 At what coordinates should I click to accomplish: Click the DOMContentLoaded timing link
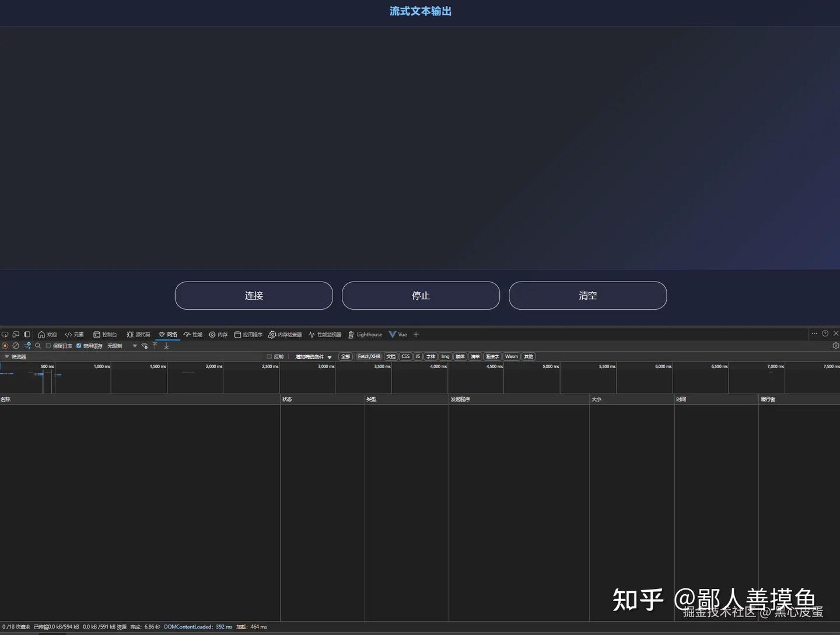tap(188, 626)
